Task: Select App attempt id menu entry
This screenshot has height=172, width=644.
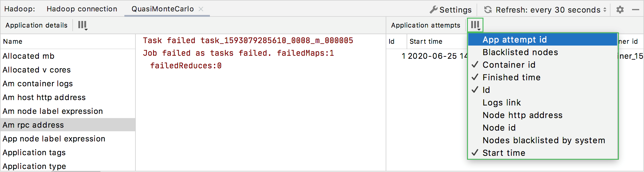Action: pyautogui.click(x=514, y=40)
